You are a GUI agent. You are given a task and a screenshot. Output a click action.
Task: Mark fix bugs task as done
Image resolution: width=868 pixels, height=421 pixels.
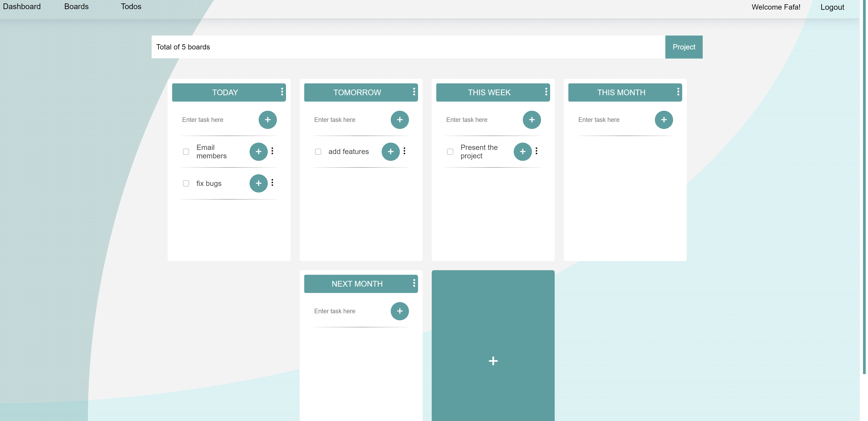coord(186,183)
